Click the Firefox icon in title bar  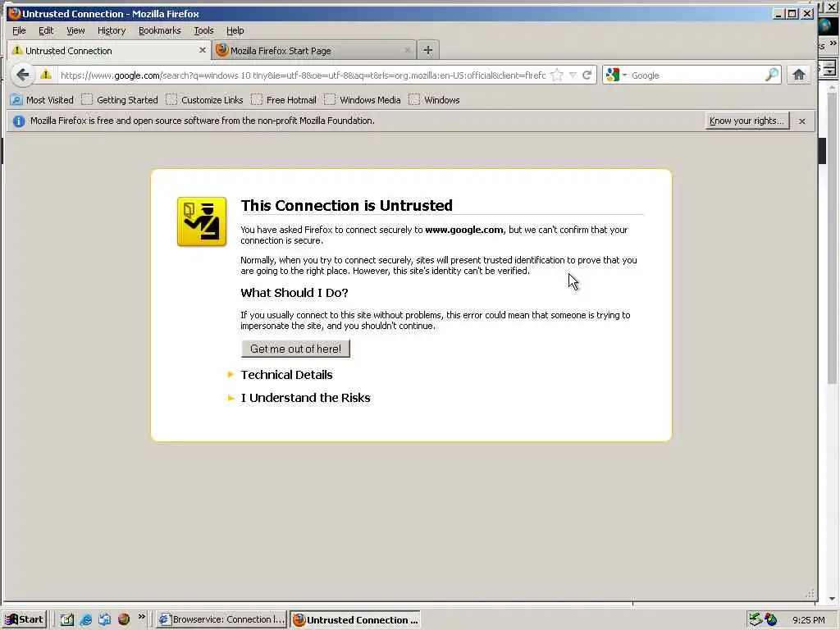pos(14,13)
